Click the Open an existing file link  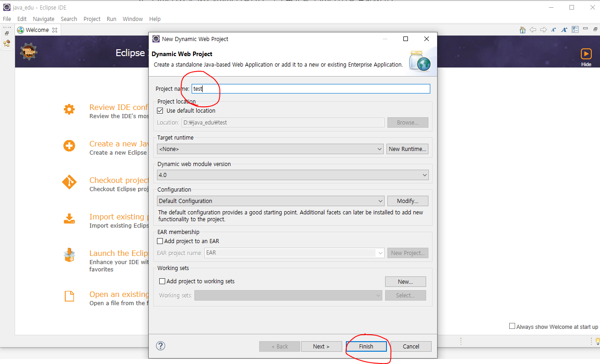point(119,294)
